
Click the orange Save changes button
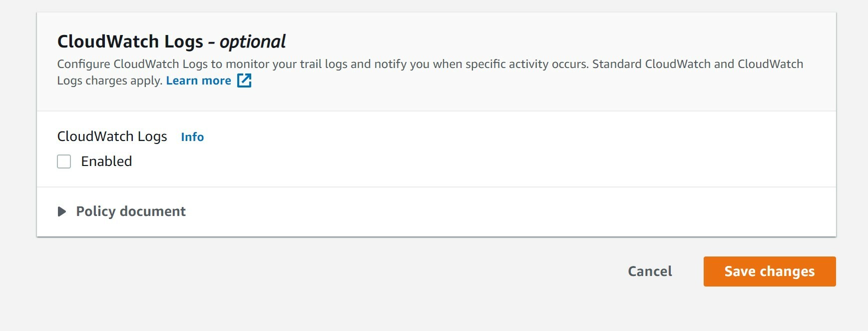769,271
